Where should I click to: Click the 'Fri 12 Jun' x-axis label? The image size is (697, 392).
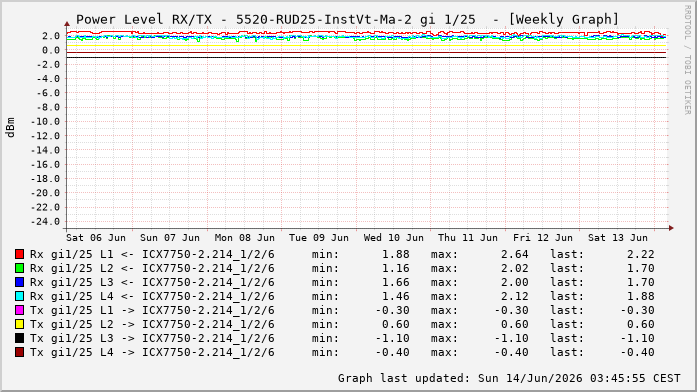point(542,238)
